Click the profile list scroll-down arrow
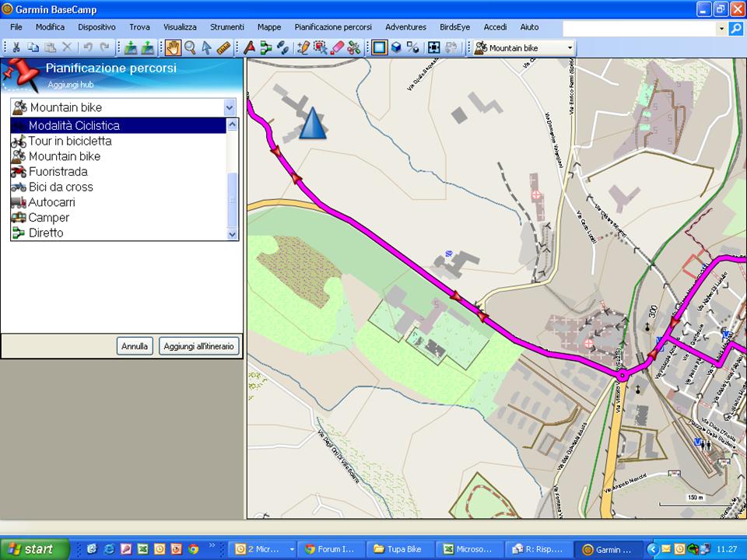 233,234
